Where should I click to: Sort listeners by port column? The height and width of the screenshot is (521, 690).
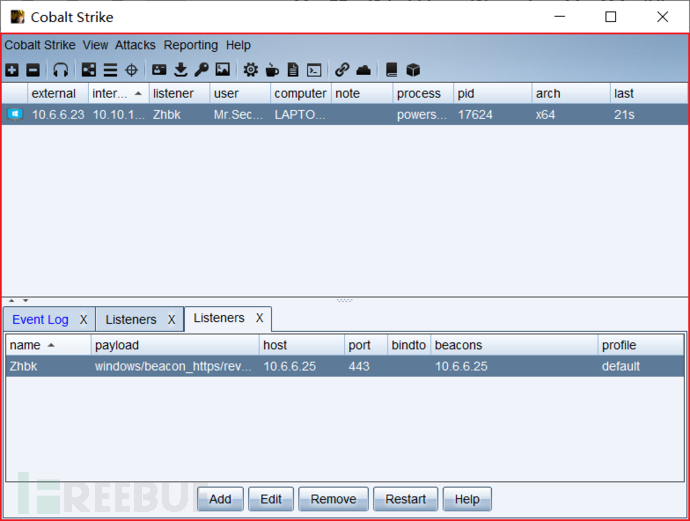366,345
